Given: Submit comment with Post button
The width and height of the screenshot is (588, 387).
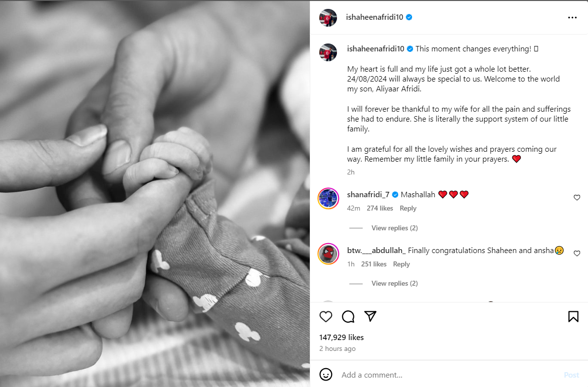Looking at the screenshot, I should tap(572, 375).
